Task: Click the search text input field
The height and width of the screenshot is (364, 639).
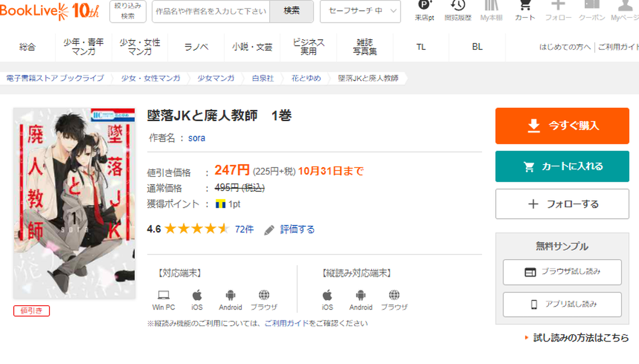Action: pyautogui.click(x=211, y=11)
